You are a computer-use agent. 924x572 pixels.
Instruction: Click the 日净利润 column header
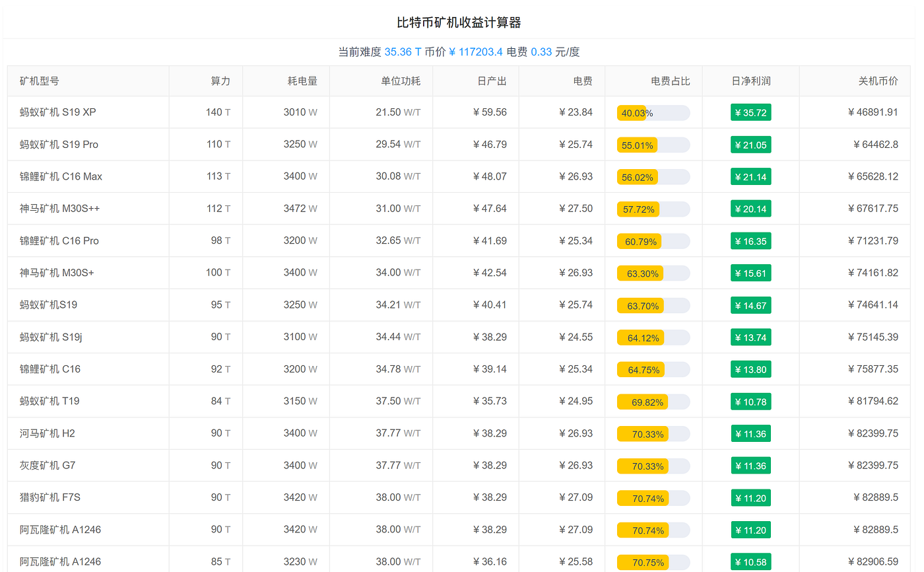pyautogui.click(x=751, y=81)
